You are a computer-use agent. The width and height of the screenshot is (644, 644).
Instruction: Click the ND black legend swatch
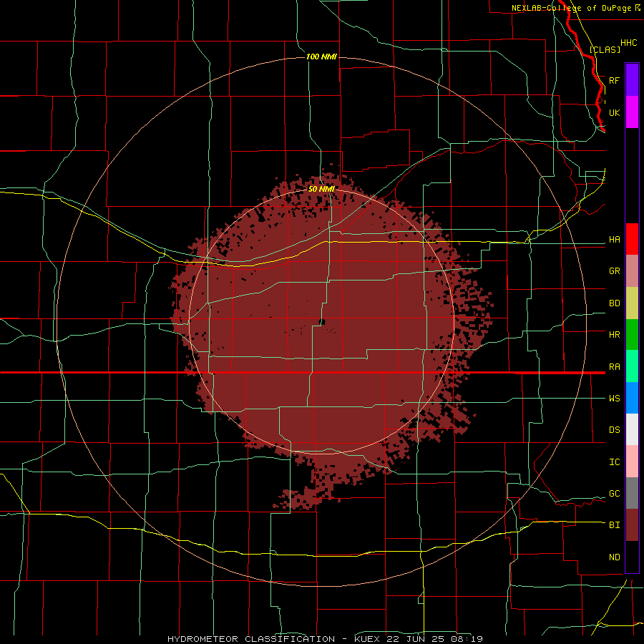[x=632, y=557]
